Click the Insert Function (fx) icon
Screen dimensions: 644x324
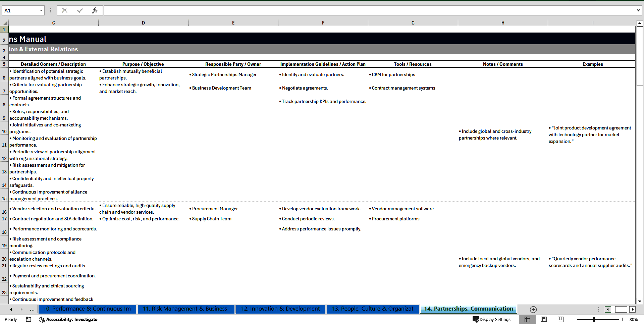click(95, 10)
